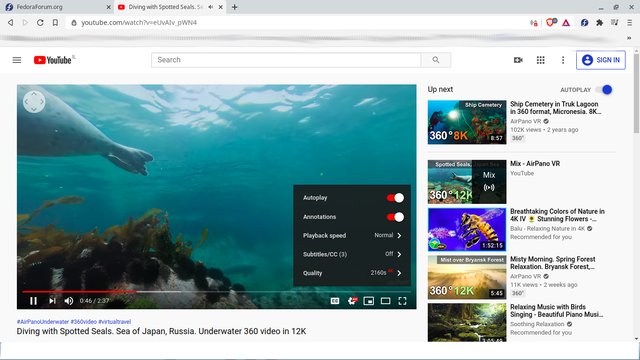Open the #360video hashtag
This screenshot has height=360, width=640.
click(x=83, y=322)
